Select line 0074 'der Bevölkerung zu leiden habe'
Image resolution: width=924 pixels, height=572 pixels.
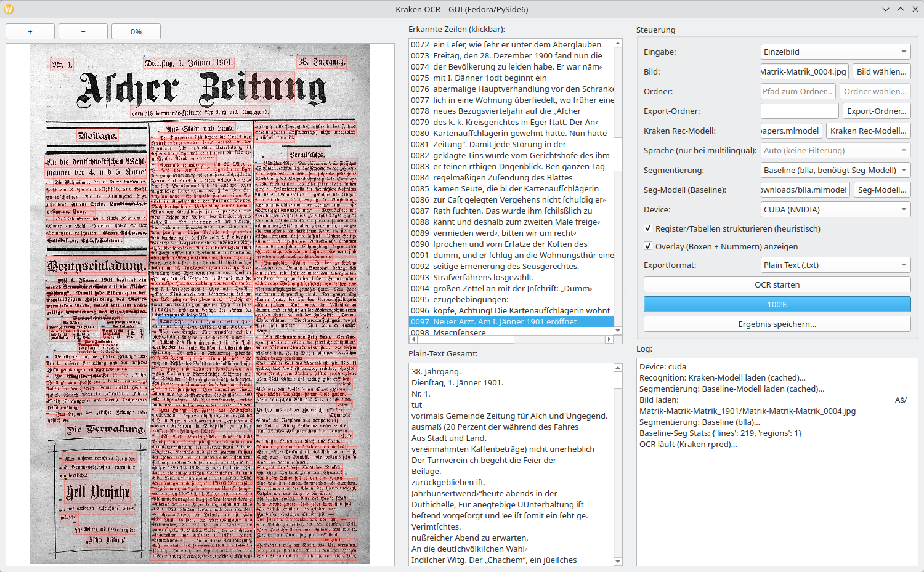pos(511,66)
